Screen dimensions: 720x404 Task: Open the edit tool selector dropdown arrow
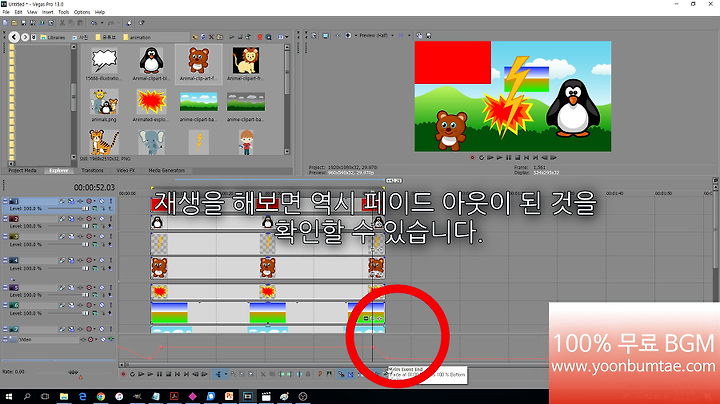pyautogui.click(x=225, y=374)
